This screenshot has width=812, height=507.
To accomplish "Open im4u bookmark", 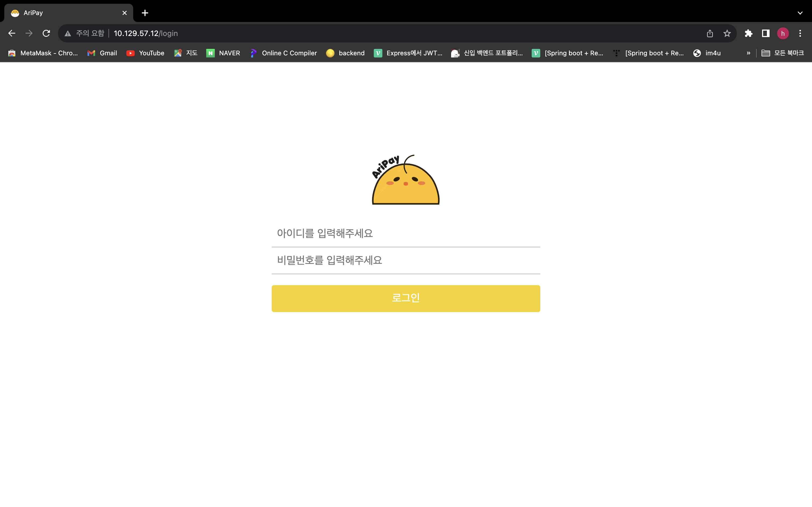I will click(x=707, y=53).
